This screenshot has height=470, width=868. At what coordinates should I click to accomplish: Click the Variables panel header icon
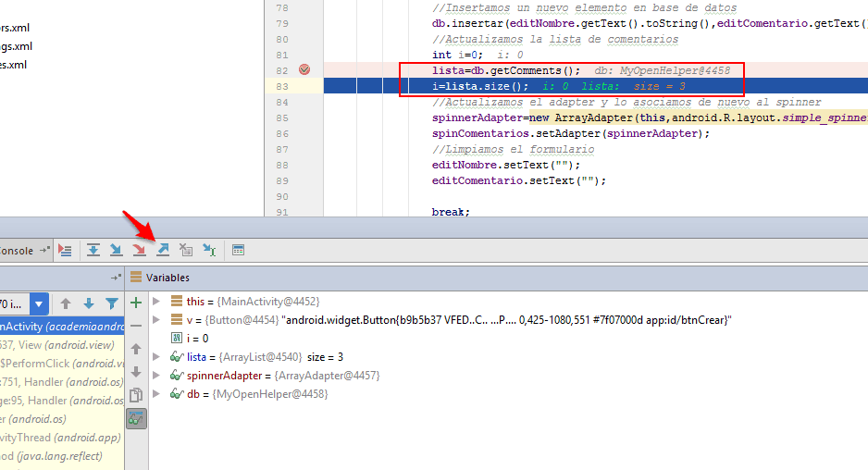(x=136, y=278)
